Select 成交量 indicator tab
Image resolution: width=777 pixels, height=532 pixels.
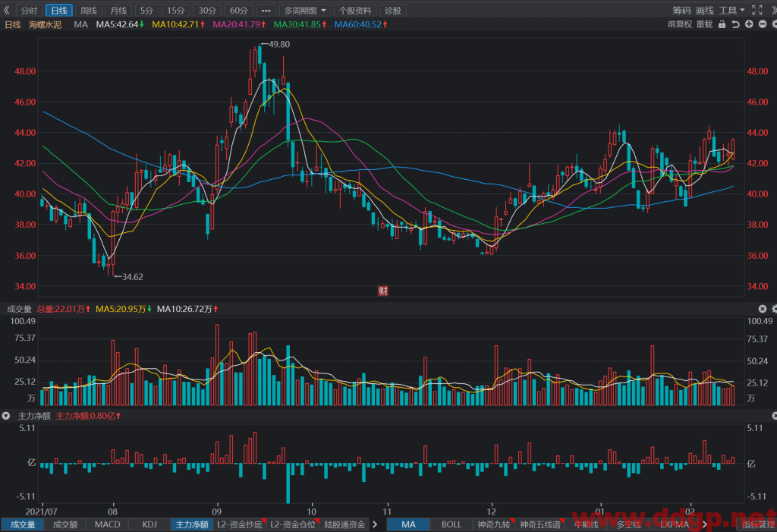pos(23,524)
